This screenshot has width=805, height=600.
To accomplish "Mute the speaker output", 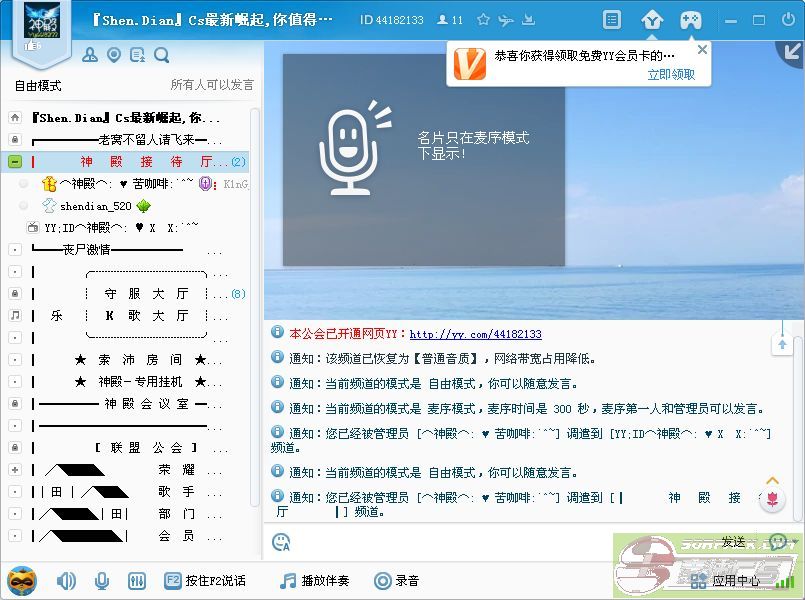I will click(67, 580).
